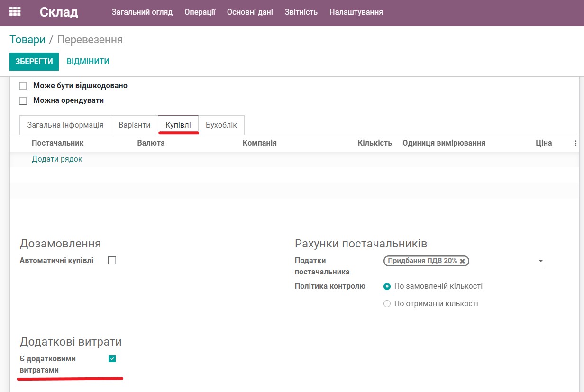Remove the "Придбання ПДВ 20%" tax tag
The width and height of the screenshot is (584, 392).
pyautogui.click(x=462, y=260)
